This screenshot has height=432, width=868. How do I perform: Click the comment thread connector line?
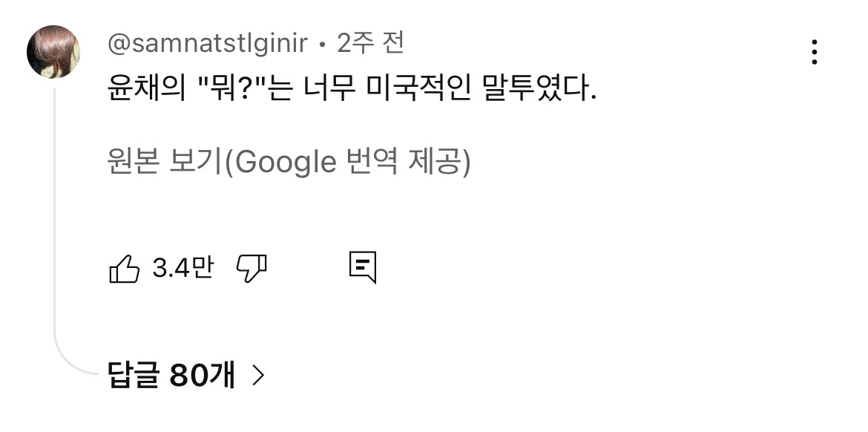click(55, 223)
